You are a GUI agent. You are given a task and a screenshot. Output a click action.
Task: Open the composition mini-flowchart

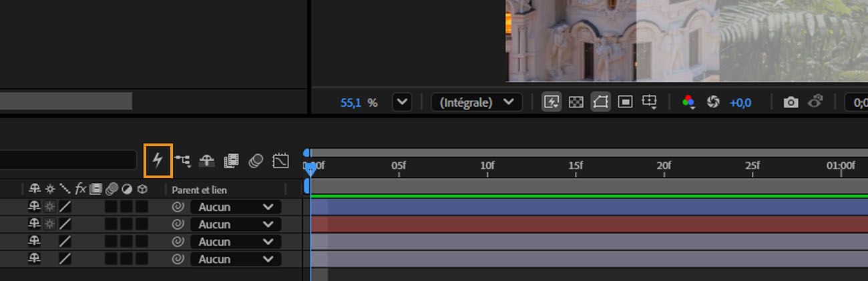pos(182,160)
